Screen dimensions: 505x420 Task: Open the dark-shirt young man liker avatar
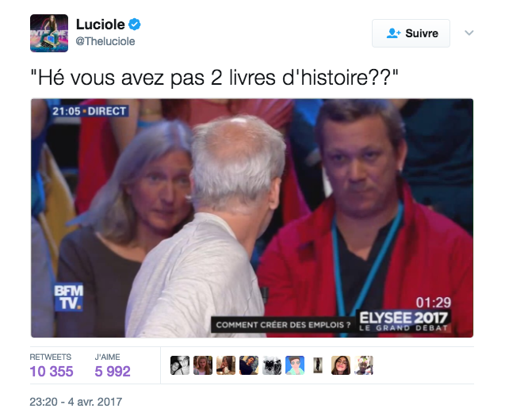tap(249, 365)
